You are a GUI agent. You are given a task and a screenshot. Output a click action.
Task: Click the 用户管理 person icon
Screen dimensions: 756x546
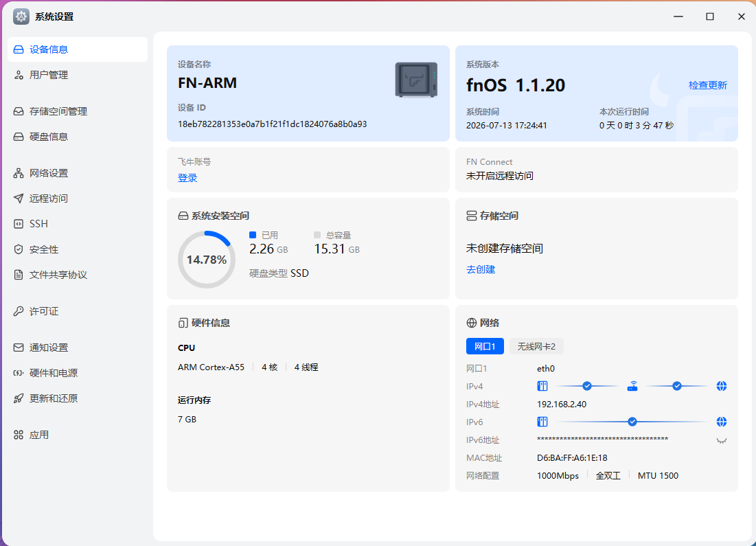point(19,75)
